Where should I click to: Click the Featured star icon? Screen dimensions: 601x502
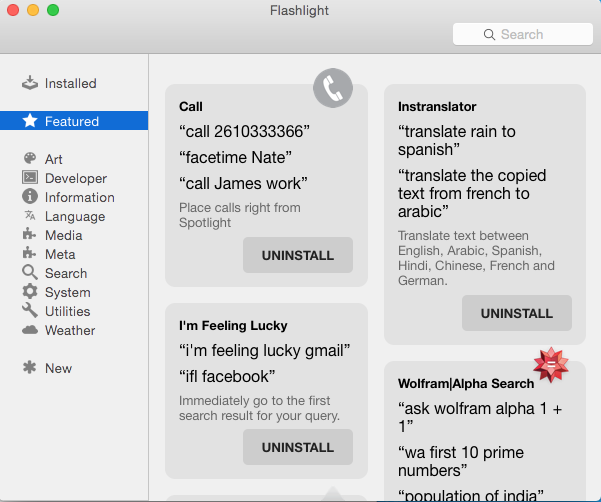[x=30, y=121]
